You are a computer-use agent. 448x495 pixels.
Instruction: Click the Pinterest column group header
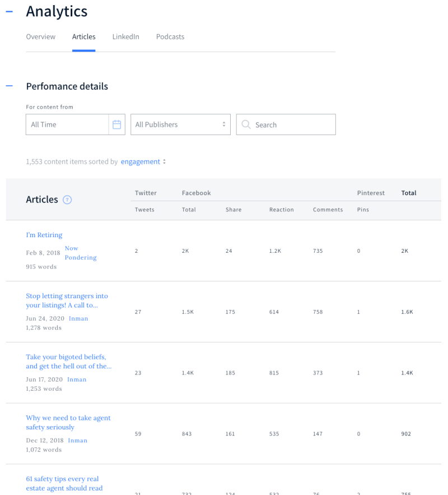[x=371, y=193]
